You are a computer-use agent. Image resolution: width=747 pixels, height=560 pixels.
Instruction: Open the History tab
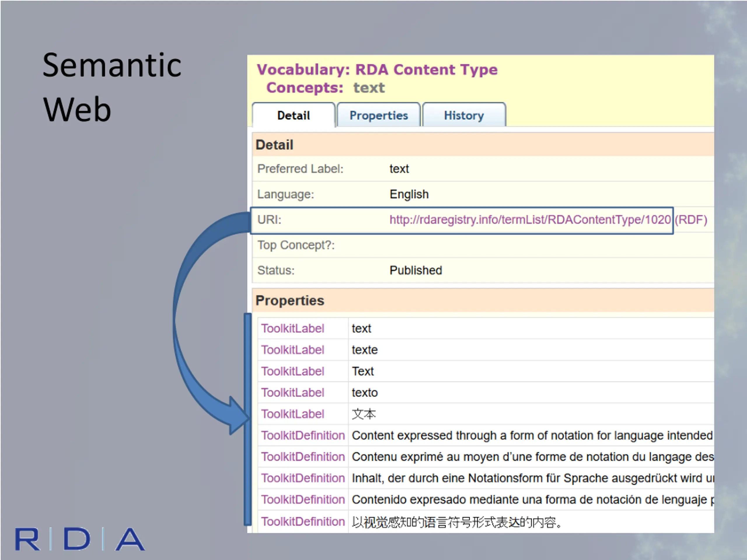464,115
